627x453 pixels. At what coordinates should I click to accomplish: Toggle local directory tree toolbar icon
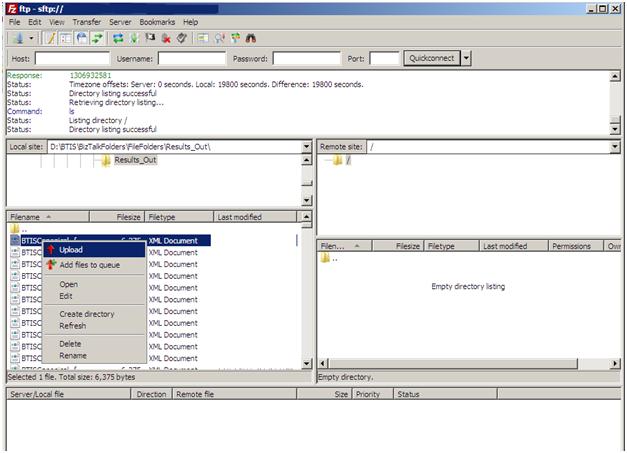66,38
